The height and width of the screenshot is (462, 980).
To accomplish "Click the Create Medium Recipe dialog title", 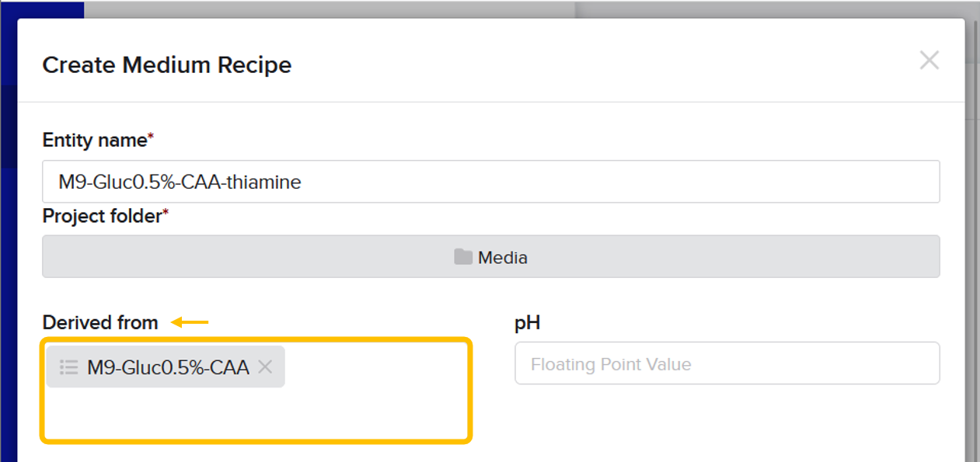I will (166, 65).
